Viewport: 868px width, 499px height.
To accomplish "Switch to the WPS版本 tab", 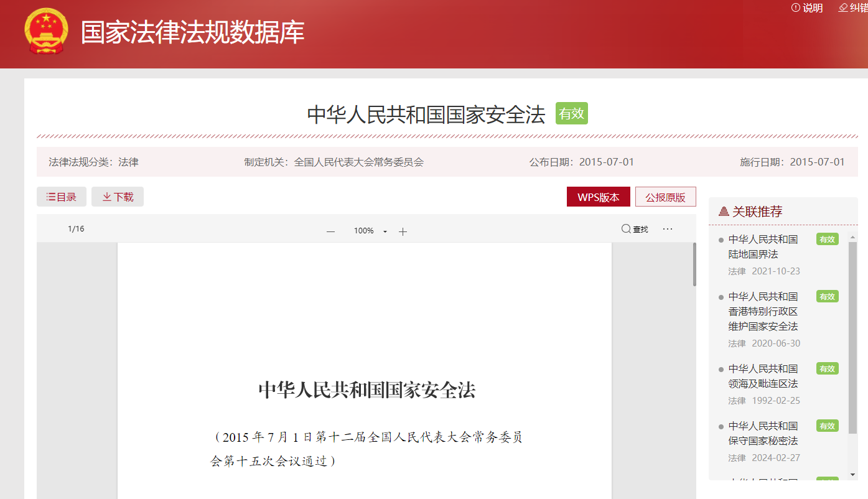I will pyautogui.click(x=598, y=197).
